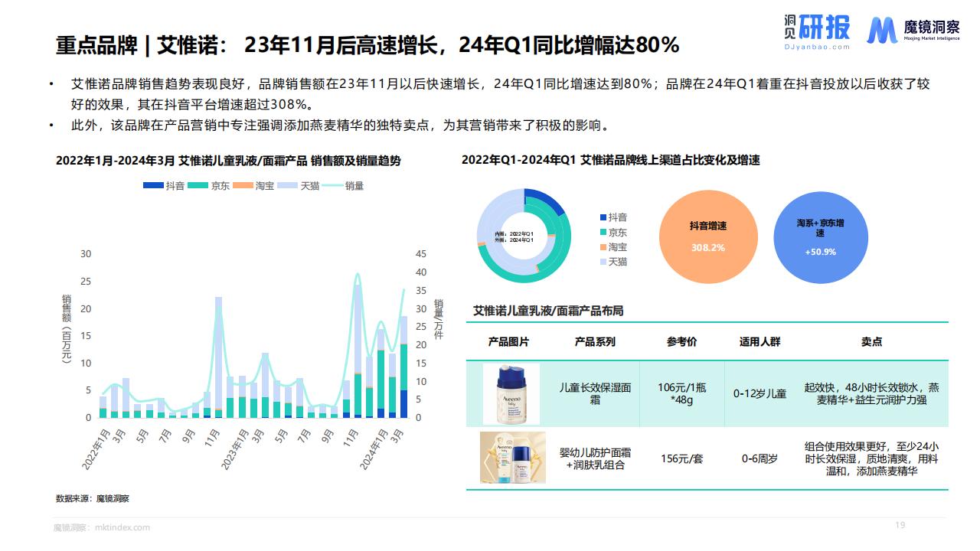The width and height of the screenshot is (980, 551).
Task: Click the 内圈：2022年Q1 donut center label
Action: tap(514, 233)
